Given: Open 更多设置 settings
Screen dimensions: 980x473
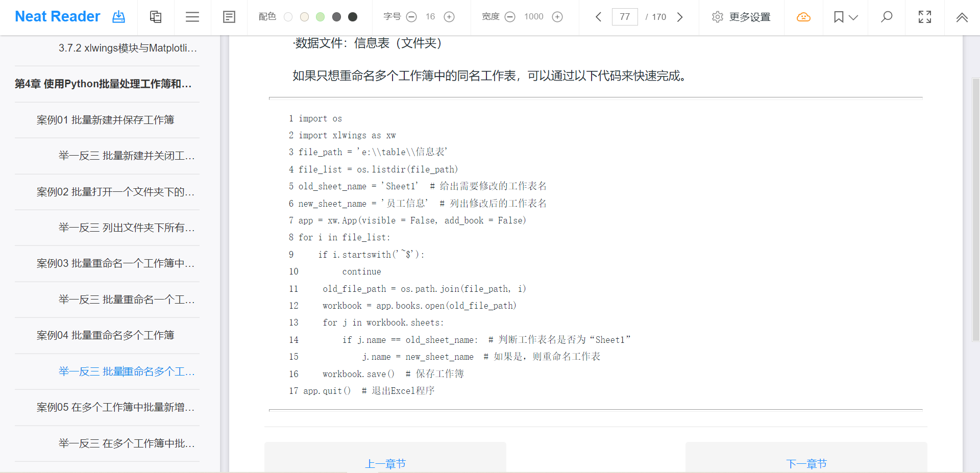Looking at the screenshot, I should (741, 17).
